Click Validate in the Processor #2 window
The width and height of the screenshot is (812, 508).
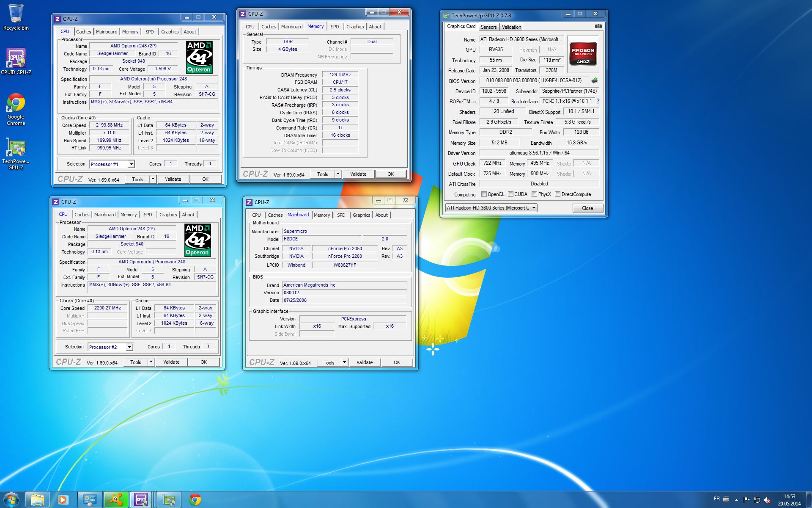click(x=171, y=362)
